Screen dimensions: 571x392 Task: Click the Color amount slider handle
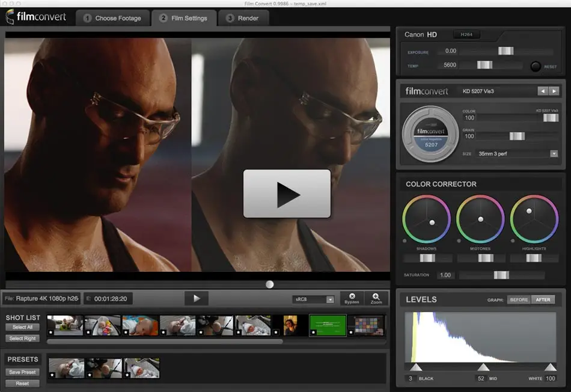[x=551, y=118]
